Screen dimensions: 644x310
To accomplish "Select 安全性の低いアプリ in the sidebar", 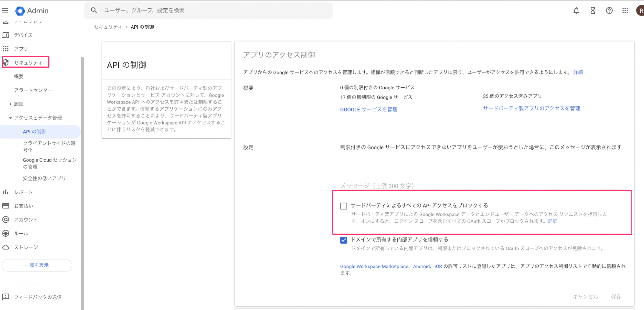I will coord(44,178).
